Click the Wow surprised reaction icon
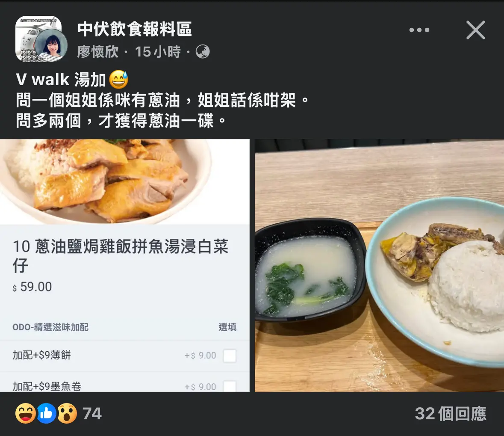Screen dimensions: 504x436 [67, 413]
